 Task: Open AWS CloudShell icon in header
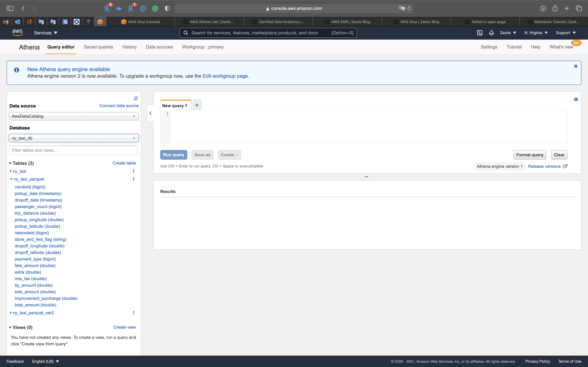tap(479, 33)
